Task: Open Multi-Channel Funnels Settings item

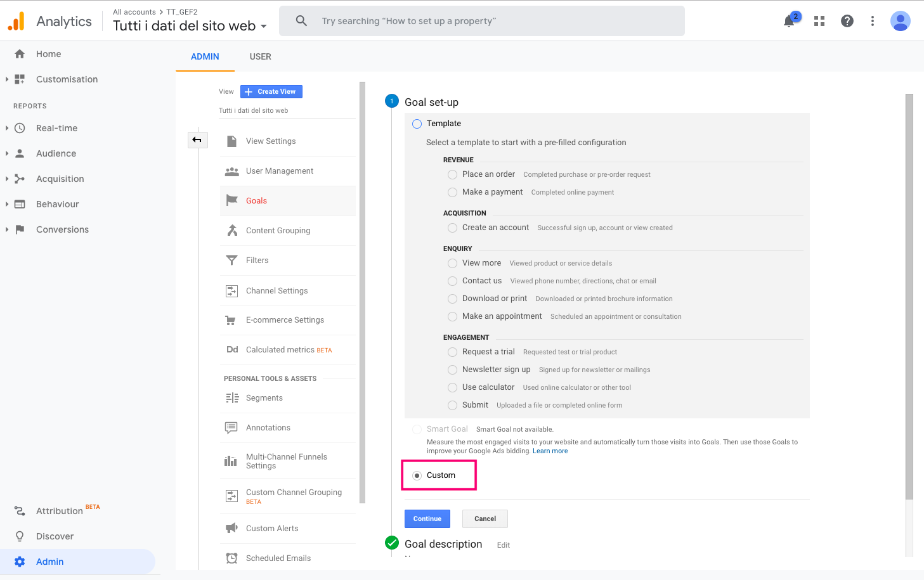Action: [288, 461]
